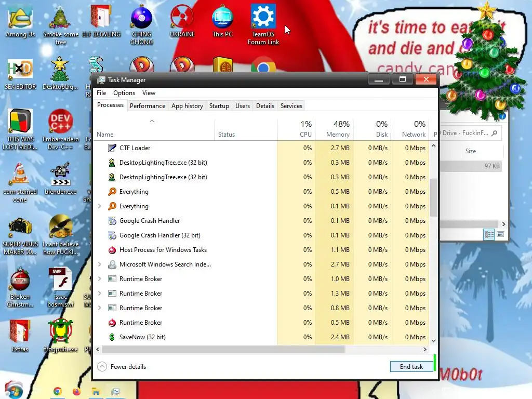
Task: Open issac bdsm.swf flash file
Action: (x=60, y=288)
